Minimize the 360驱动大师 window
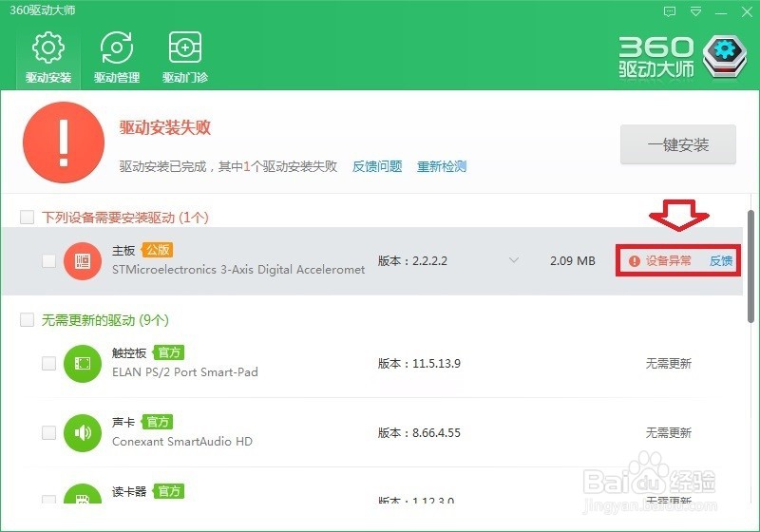Screen dimensions: 760x532 click(x=721, y=12)
